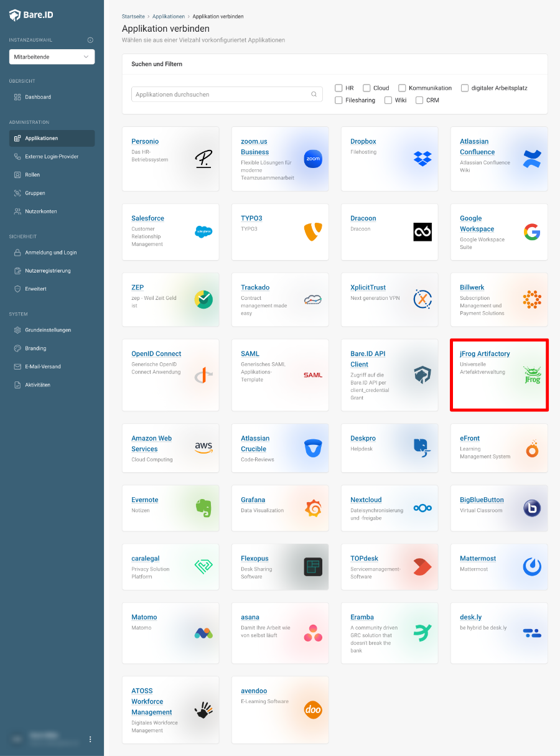The image size is (560, 756).
Task: Click the Dracoon logo icon
Action: click(x=422, y=232)
